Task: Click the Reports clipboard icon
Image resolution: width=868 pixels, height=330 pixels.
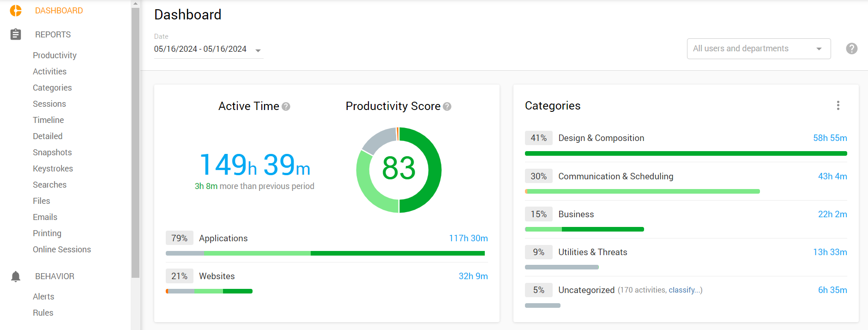Action: point(16,35)
